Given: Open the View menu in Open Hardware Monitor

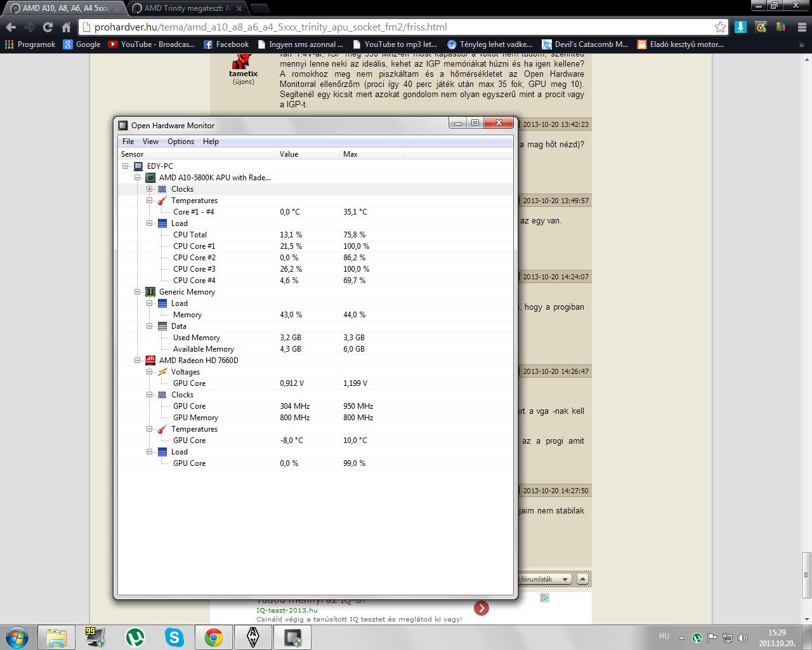Looking at the screenshot, I should pos(150,142).
